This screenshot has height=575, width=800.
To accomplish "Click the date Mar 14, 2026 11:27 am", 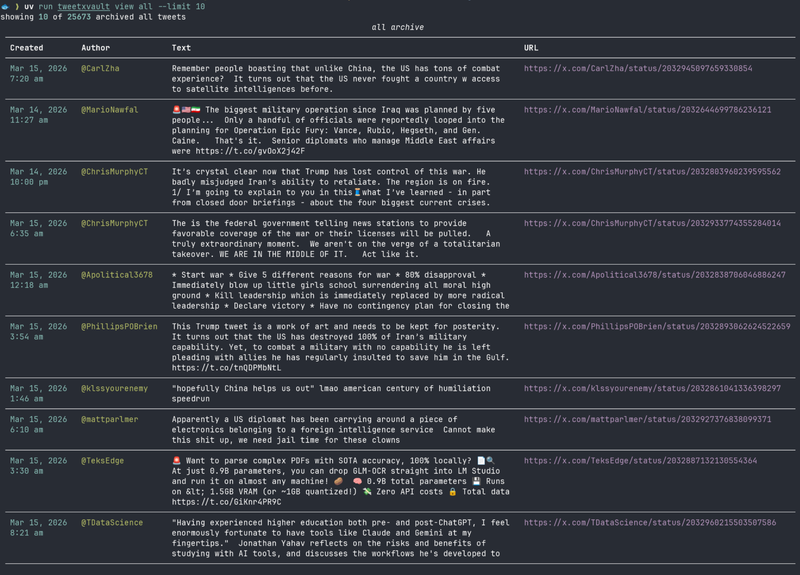I will (38, 115).
